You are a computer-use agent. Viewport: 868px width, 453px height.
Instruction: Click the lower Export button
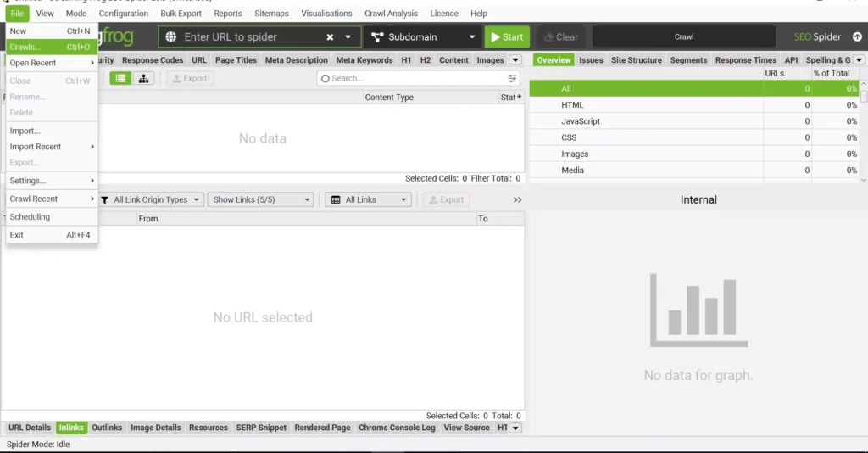(447, 200)
